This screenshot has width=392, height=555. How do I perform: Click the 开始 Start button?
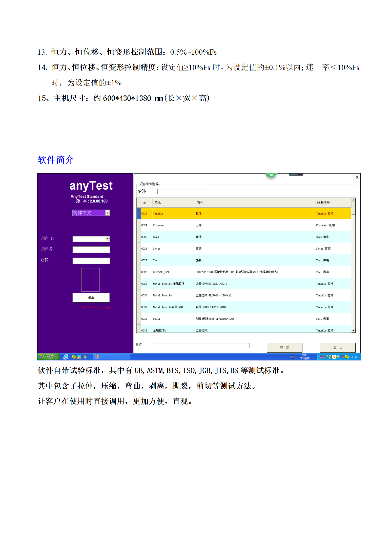[x=48, y=356]
